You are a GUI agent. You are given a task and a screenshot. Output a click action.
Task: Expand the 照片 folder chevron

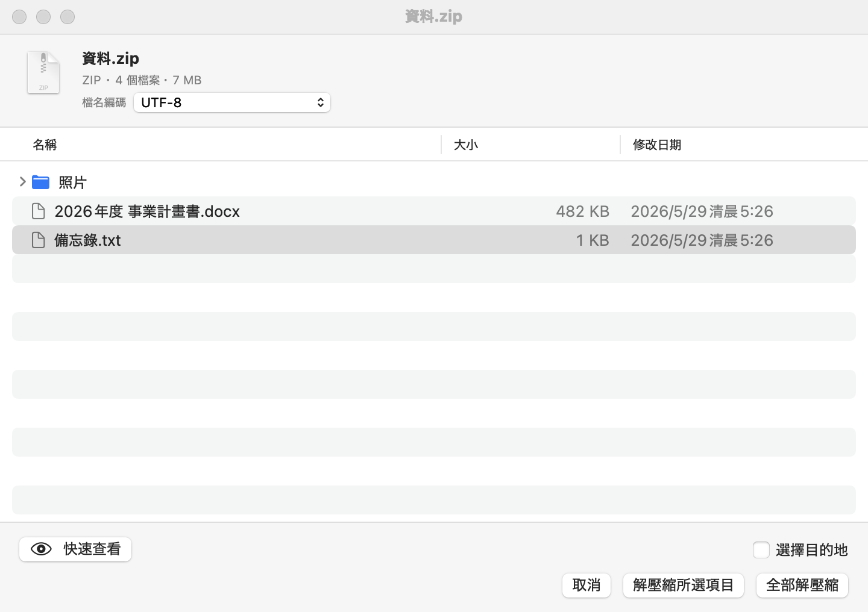click(22, 182)
